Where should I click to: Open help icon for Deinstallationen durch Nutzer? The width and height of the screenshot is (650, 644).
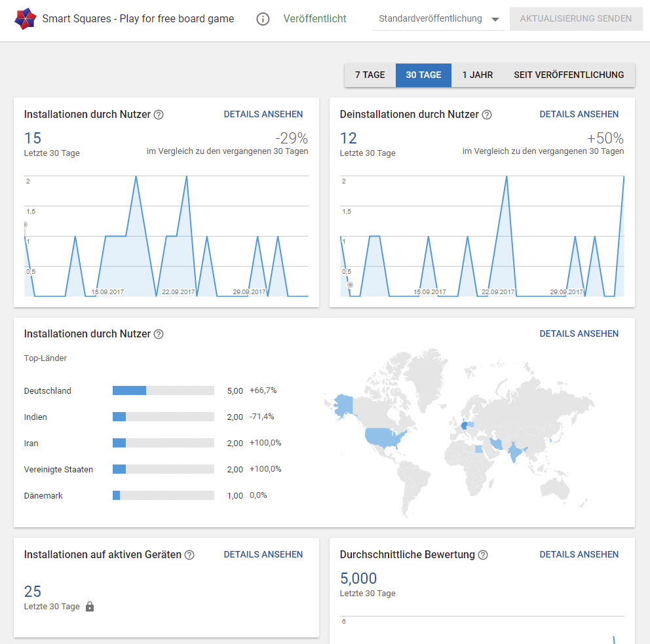click(x=487, y=115)
